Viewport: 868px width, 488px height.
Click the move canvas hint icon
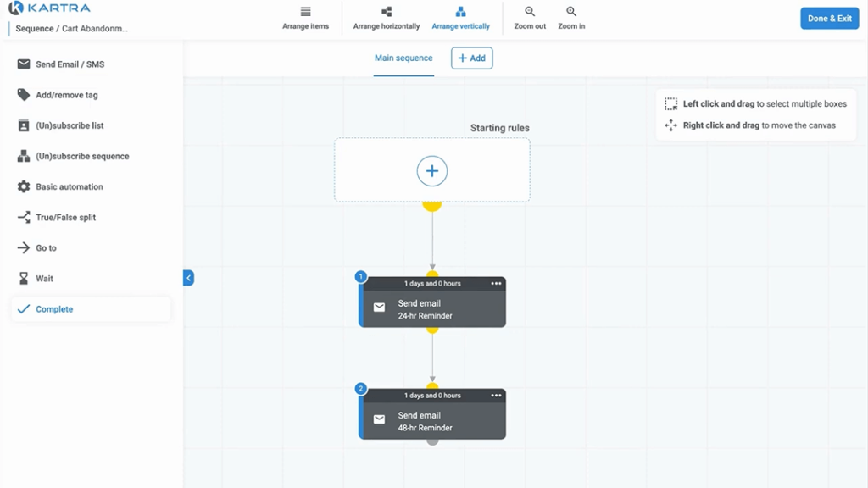pyautogui.click(x=671, y=125)
